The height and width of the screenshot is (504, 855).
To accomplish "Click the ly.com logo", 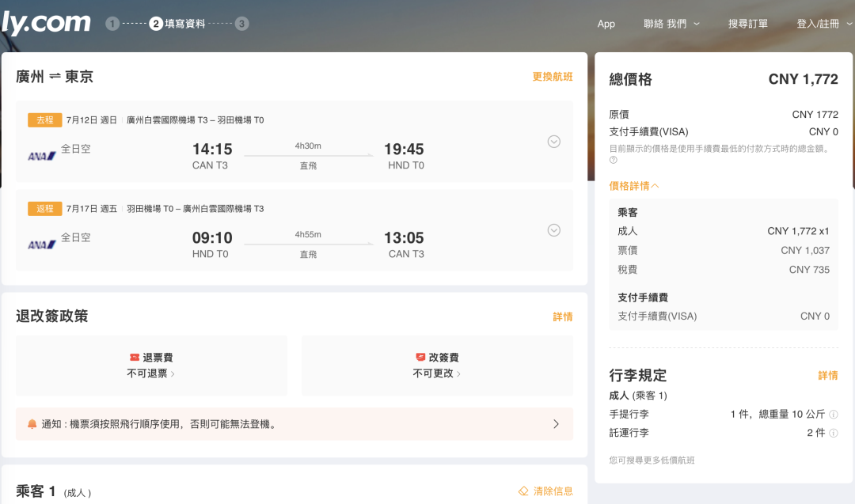I will click(45, 22).
